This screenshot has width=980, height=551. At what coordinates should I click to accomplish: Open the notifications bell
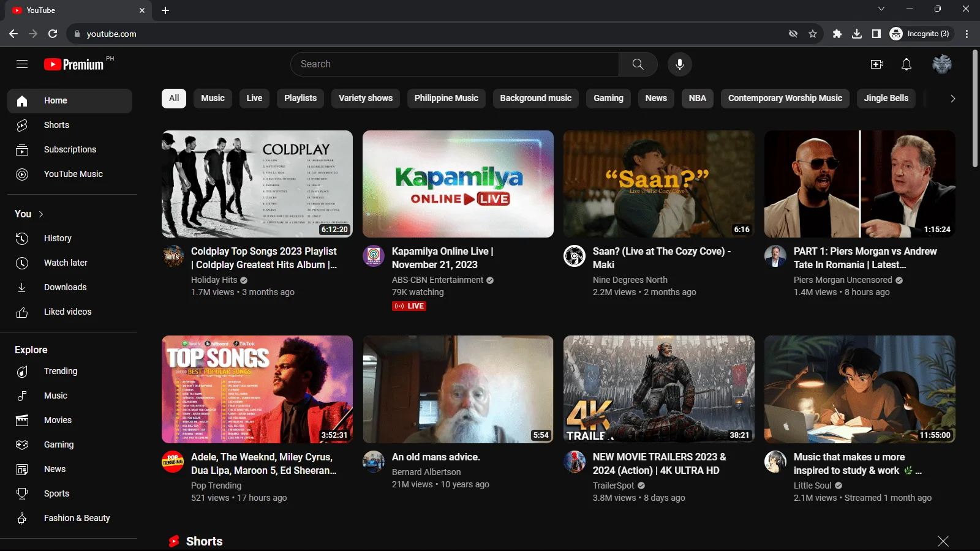coord(907,64)
